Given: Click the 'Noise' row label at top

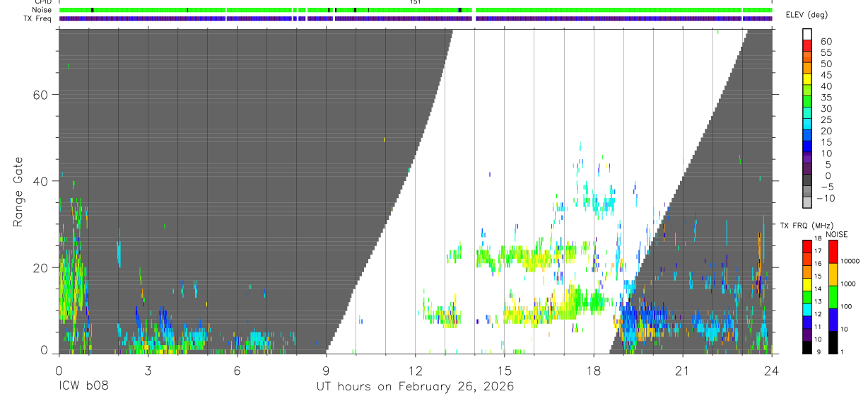Looking at the screenshot, I should pos(42,10).
